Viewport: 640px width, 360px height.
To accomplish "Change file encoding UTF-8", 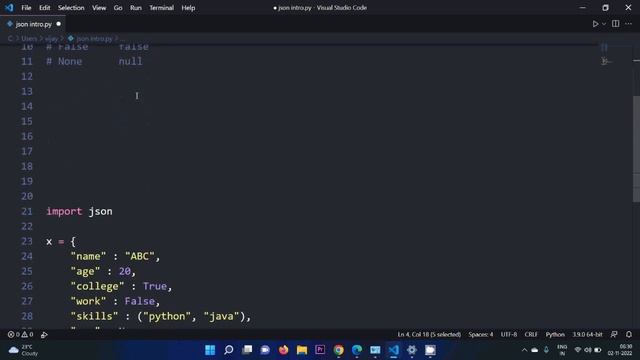I will [x=509, y=334].
